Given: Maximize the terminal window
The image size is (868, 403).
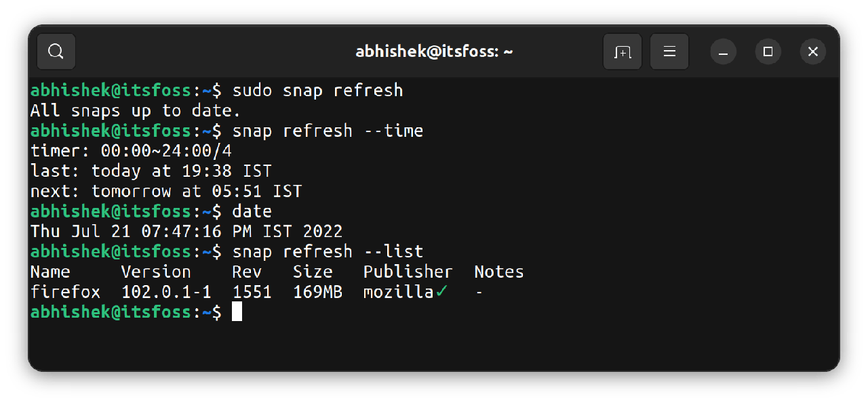Looking at the screenshot, I should click(x=768, y=51).
